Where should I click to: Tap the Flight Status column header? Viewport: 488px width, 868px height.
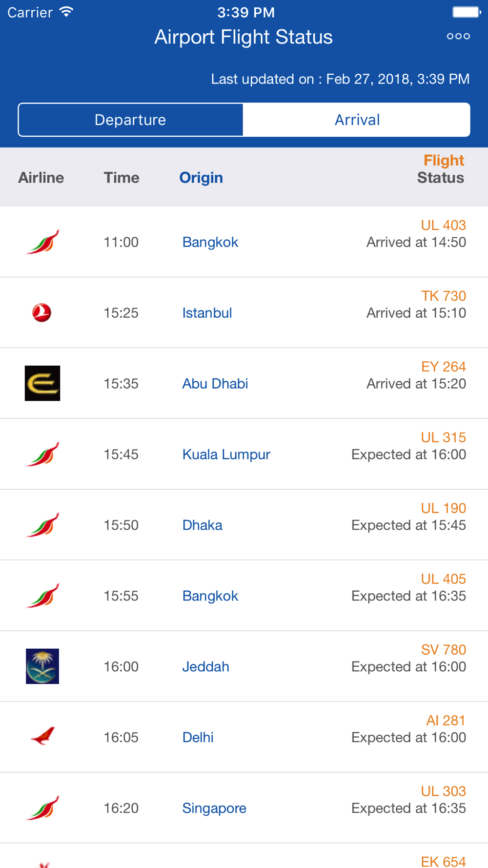[441, 169]
